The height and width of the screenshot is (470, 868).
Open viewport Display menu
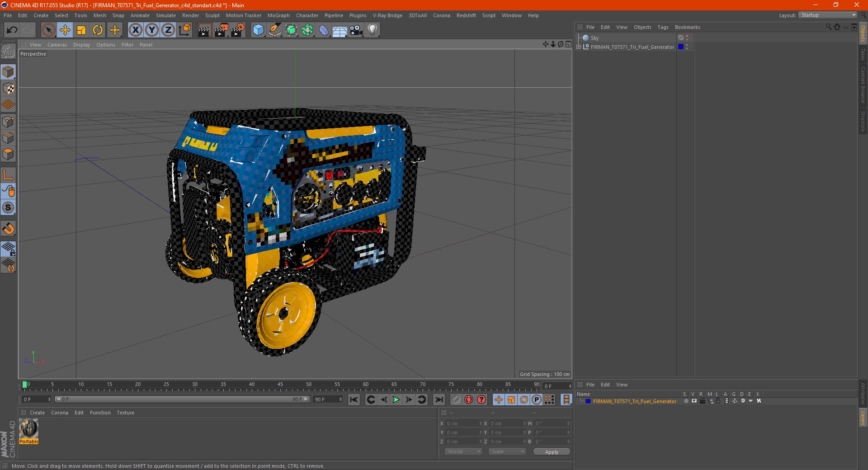tap(81, 45)
